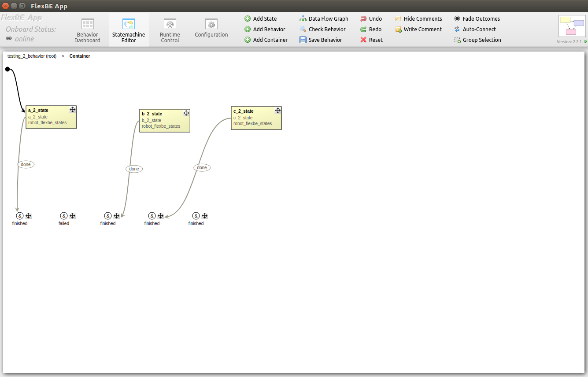Switch to the Behavior Dashboard
Image resolution: width=588 pixels, height=377 pixels.
tap(87, 30)
